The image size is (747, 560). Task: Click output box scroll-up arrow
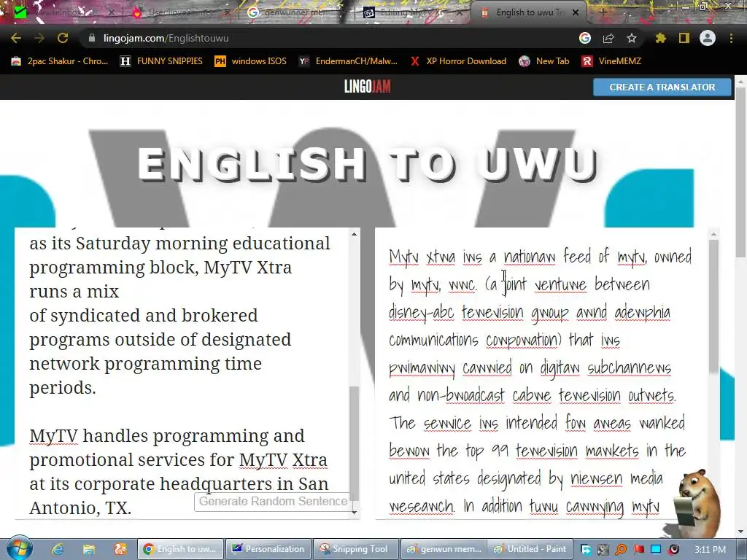[x=713, y=234]
